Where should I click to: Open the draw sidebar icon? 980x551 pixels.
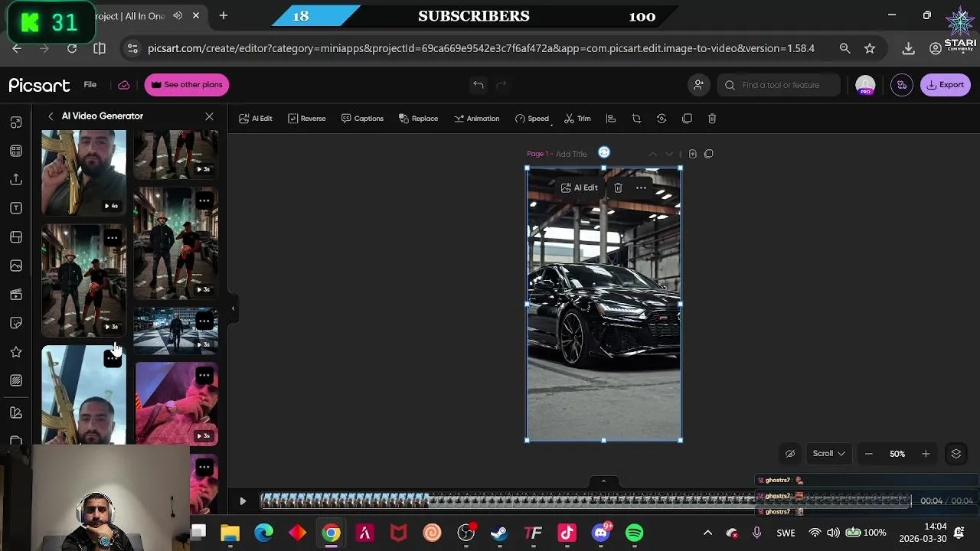tap(16, 412)
